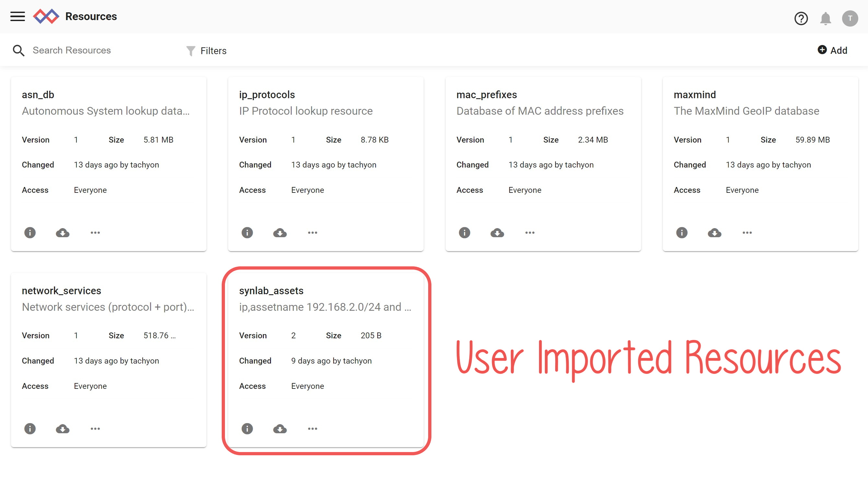Click the help question mark icon
Screen dimensions: 868x488
801,18
